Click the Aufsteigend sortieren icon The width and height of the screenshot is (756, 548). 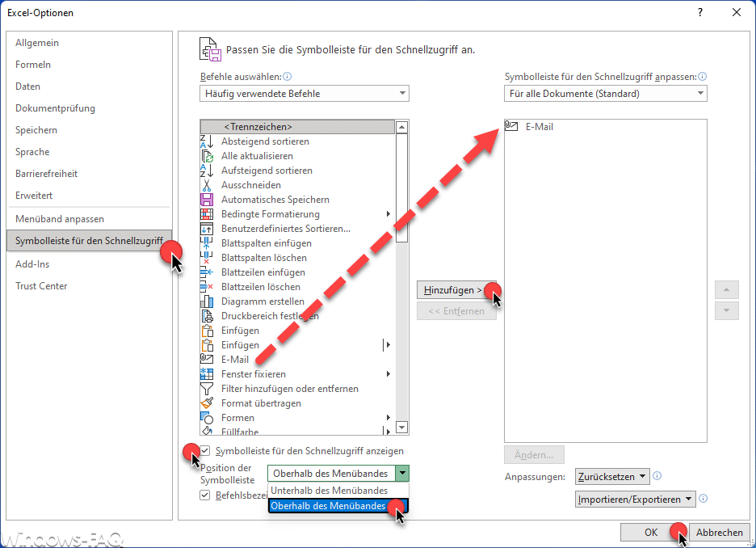tap(206, 171)
